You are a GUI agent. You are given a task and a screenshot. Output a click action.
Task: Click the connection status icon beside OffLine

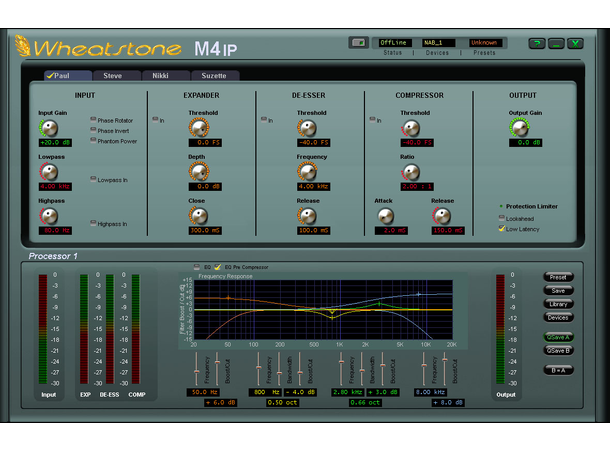(x=358, y=42)
